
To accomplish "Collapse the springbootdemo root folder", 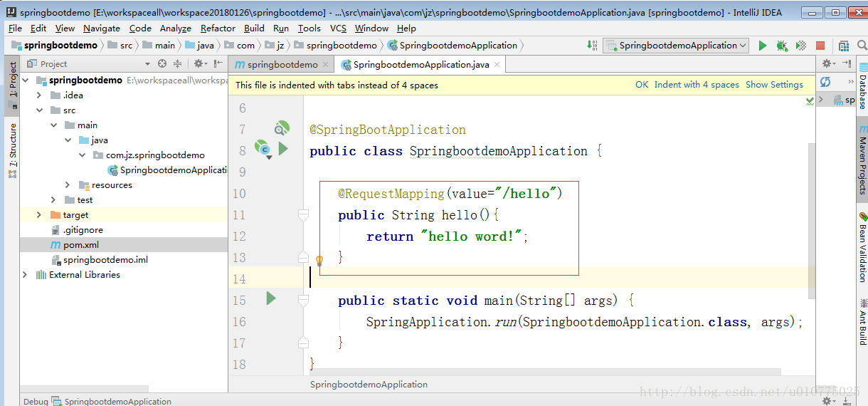I will (26, 80).
